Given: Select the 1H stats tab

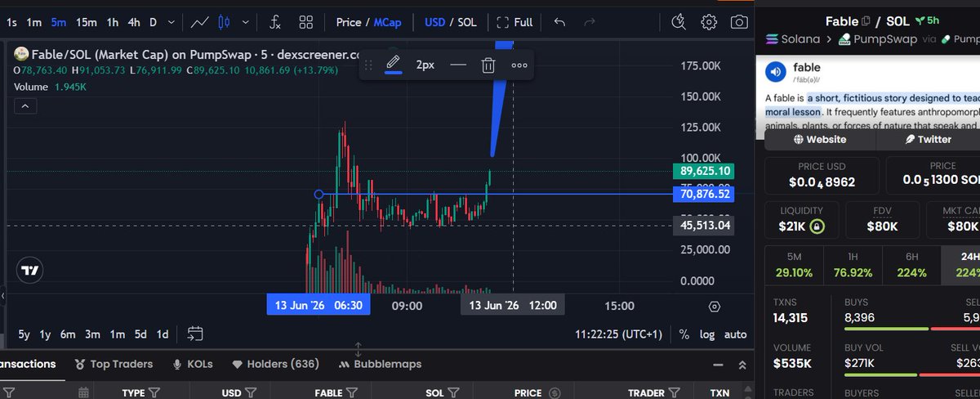Looking at the screenshot, I should click(x=853, y=264).
